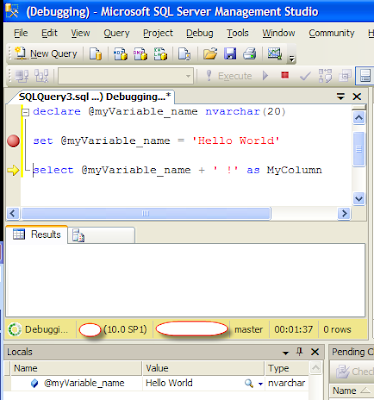Click the horizontal scrollbar left arrow
The height and width of the screenshot is (400, 374).
[13, 213]
